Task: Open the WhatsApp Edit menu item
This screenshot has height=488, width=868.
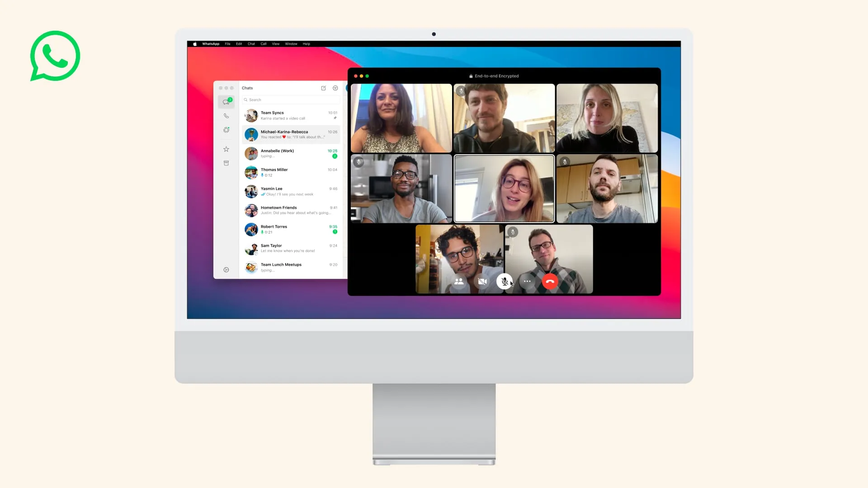Action: (x=238, y=43)
